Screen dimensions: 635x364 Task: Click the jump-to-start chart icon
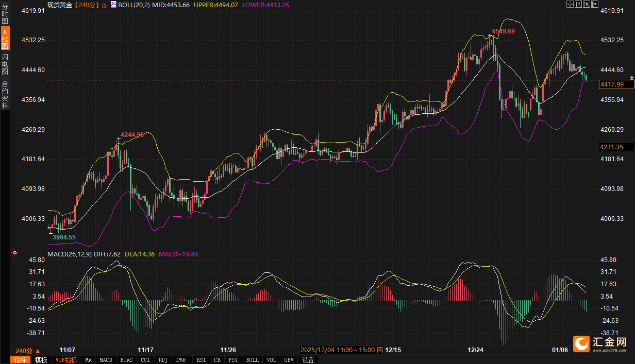tap(578, 4)
